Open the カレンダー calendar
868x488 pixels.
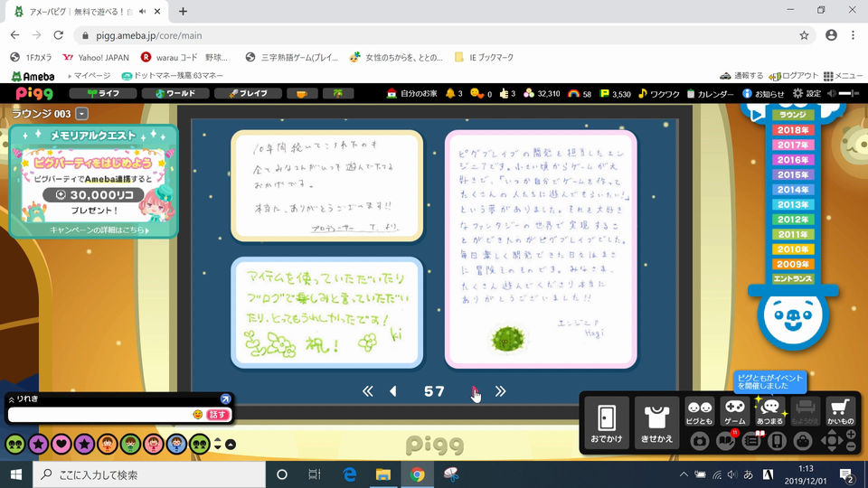tap(711, 93)
